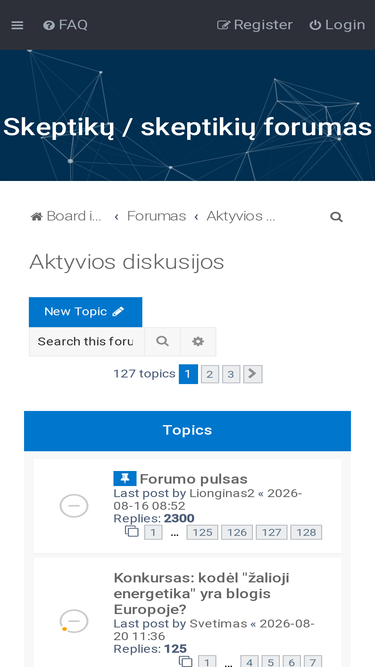Go to topic list page 3

coord(231,374)
